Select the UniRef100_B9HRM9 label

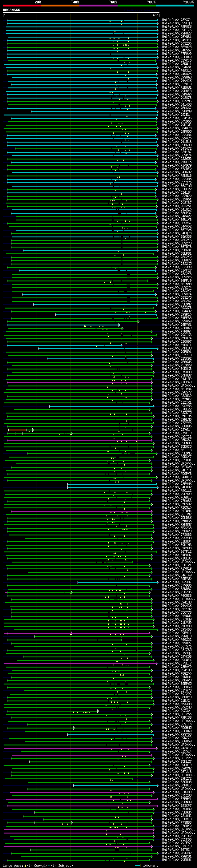click(177, 111)
